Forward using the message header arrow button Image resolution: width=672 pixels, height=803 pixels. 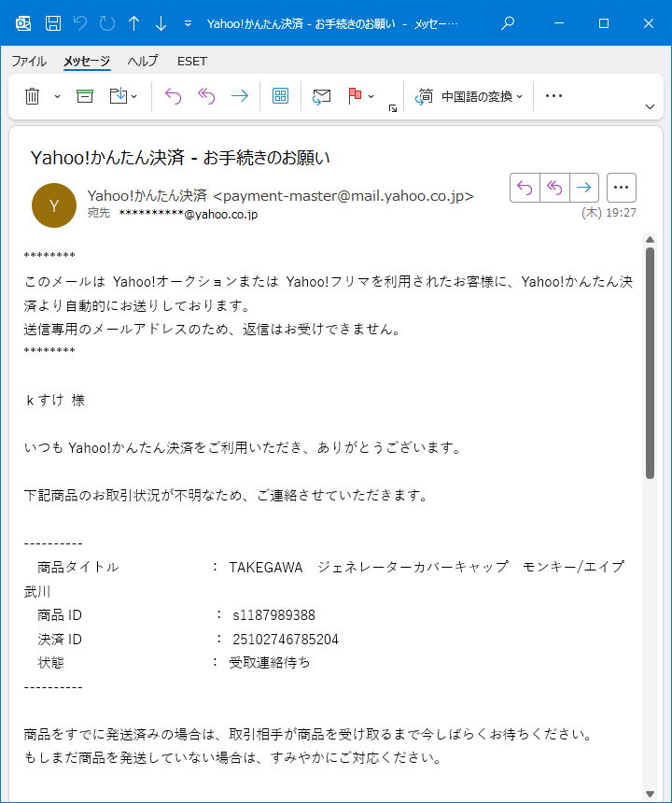[584, 188]
